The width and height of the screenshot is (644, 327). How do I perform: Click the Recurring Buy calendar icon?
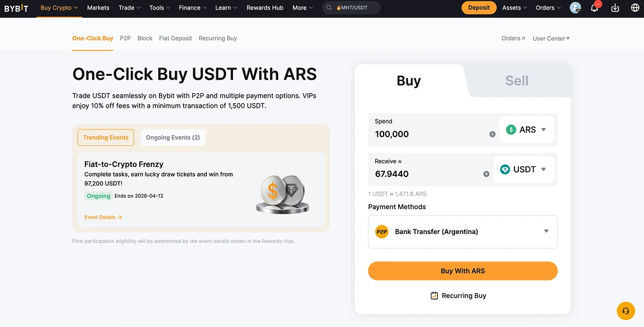pos(434,296)
